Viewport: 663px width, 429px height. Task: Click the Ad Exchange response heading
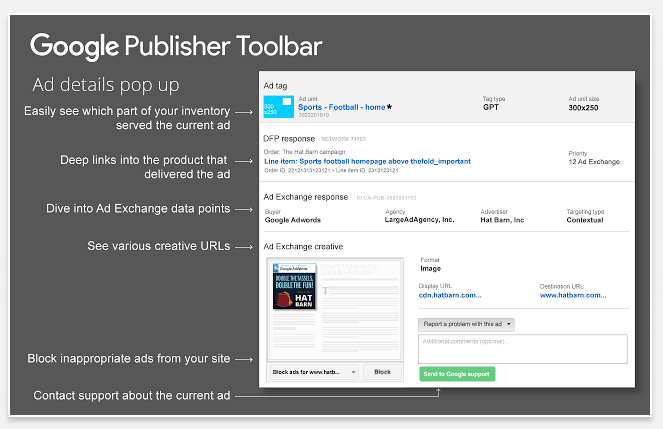pos(306,197)
